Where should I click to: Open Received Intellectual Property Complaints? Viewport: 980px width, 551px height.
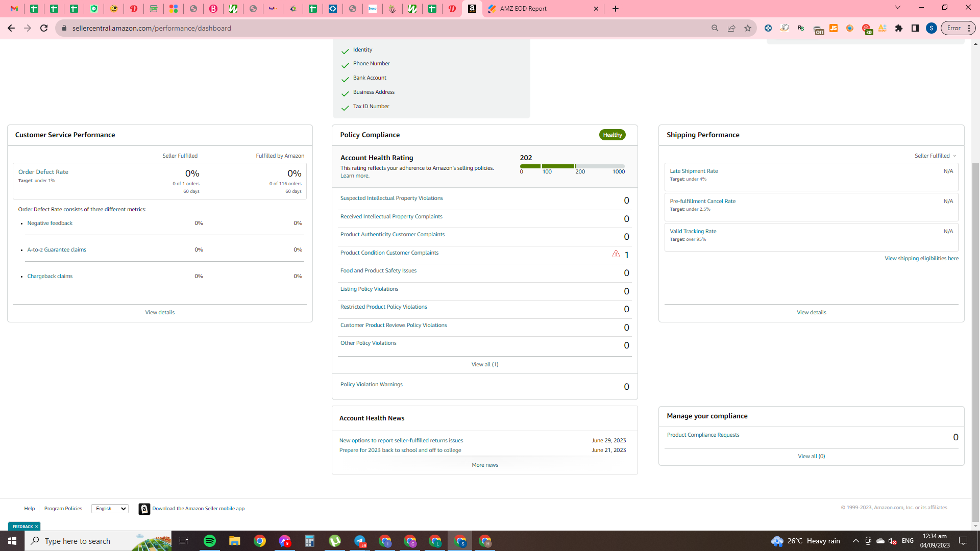click(391, 217)
